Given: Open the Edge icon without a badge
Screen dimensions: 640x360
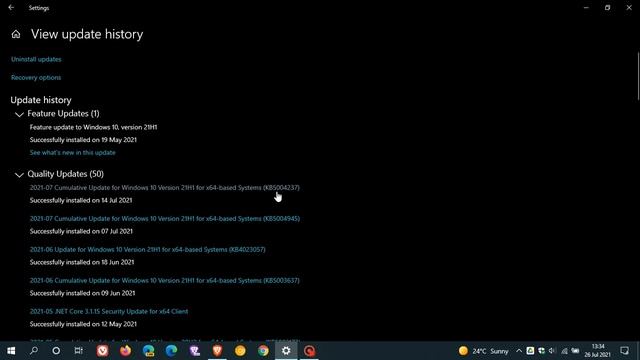Looking at the screenshot, I should click(171, 351).
